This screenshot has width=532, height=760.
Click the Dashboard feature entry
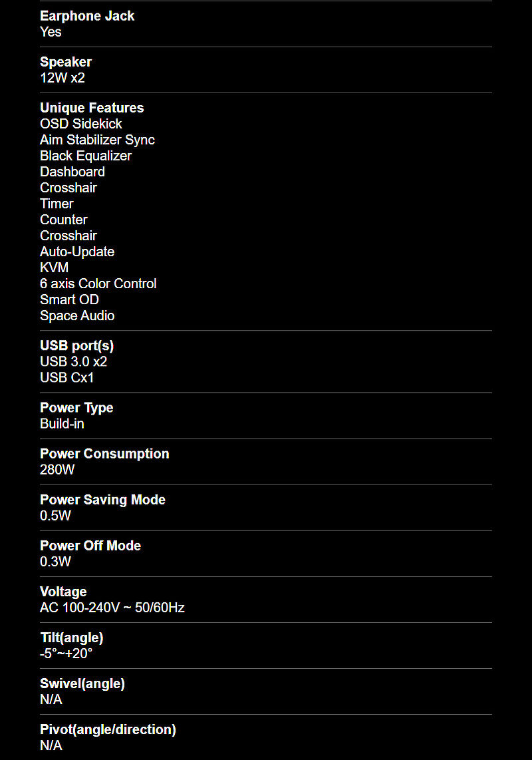tap(72, 172)
